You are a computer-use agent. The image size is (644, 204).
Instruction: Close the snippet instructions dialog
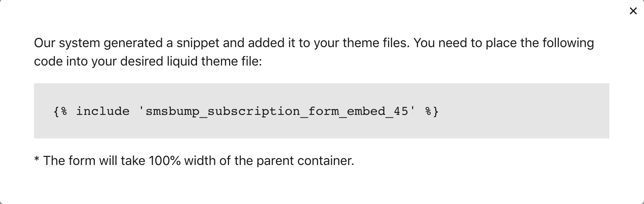pos(633,11)
